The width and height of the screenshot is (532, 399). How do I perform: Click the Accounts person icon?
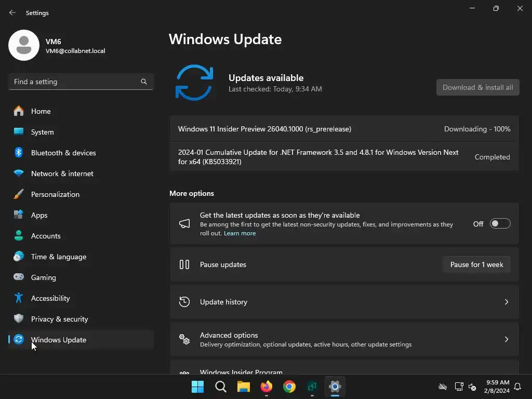pos(19,235)
